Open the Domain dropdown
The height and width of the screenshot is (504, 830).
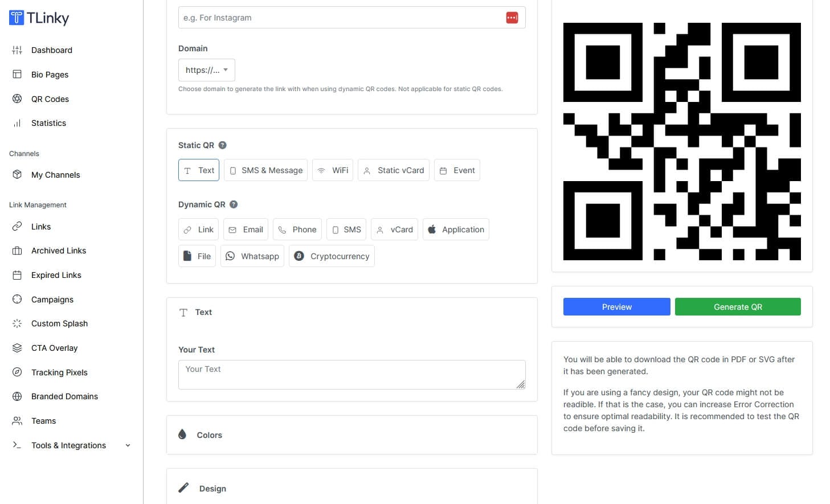(206, 70)
